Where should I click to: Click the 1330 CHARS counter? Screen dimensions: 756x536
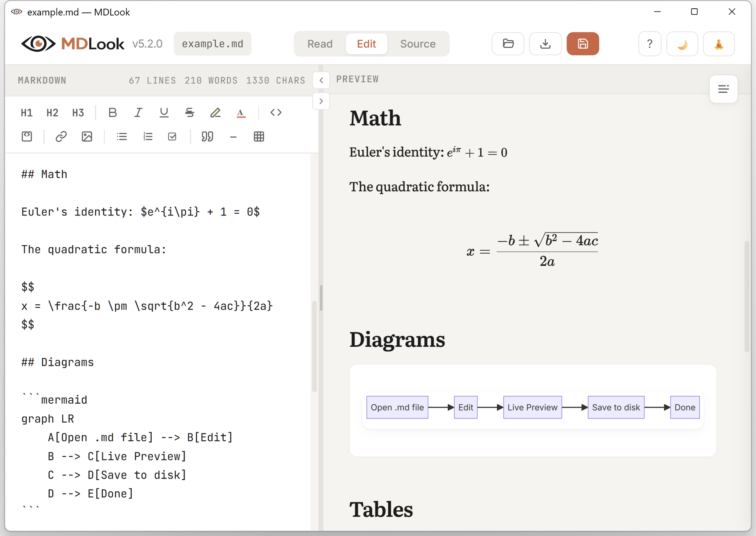pyautogui.click(x=276, y=81)
